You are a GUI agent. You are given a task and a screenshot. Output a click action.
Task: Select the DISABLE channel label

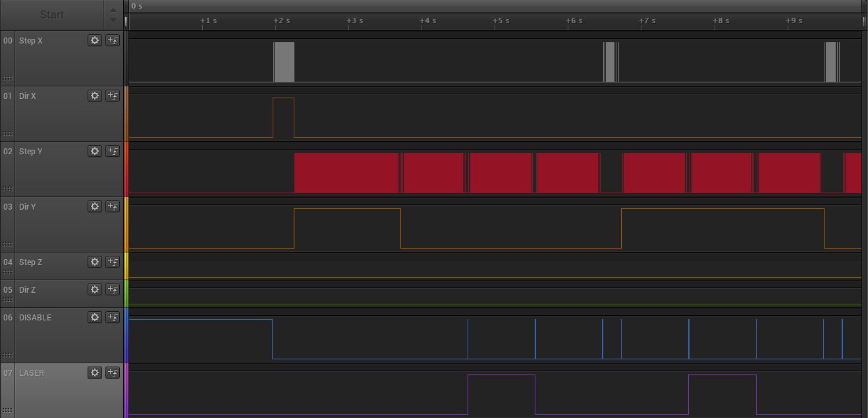coord(35,318)
